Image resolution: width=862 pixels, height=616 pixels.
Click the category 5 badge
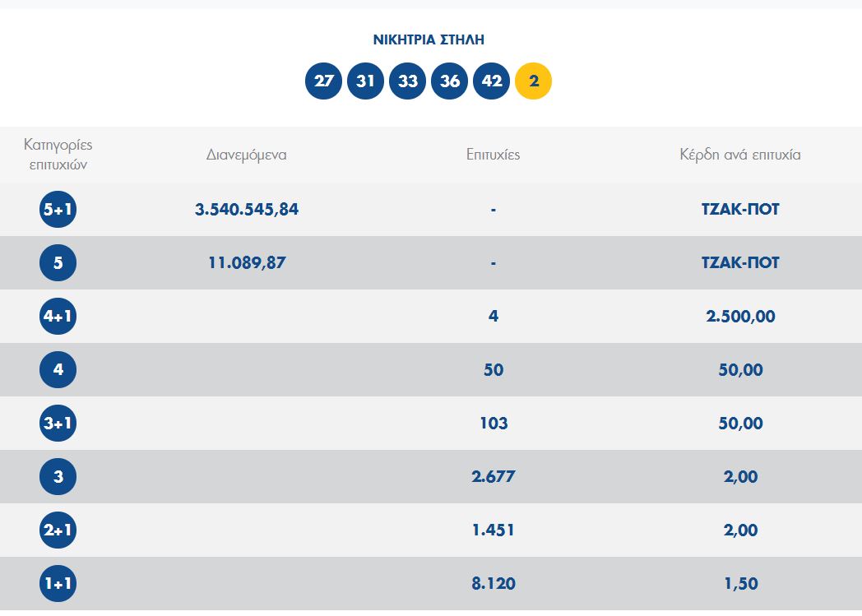click(58, 263)
